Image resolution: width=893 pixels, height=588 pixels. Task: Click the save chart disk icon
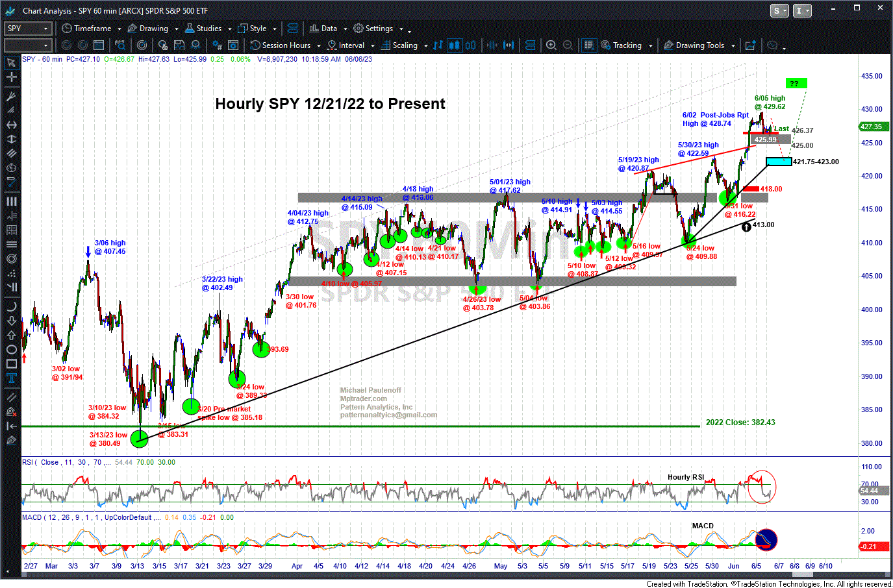pos(179,45)
